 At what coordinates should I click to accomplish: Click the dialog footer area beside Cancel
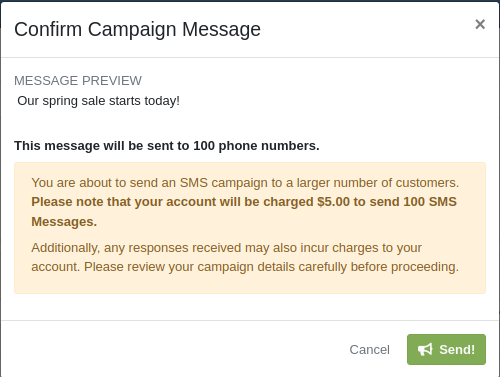tap(173, 349)
